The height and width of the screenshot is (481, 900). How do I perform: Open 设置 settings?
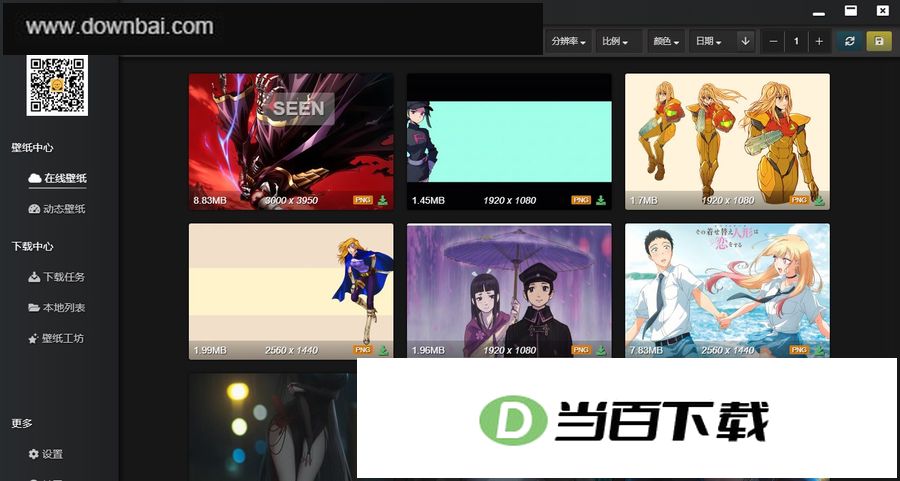[x=46, y=454]
